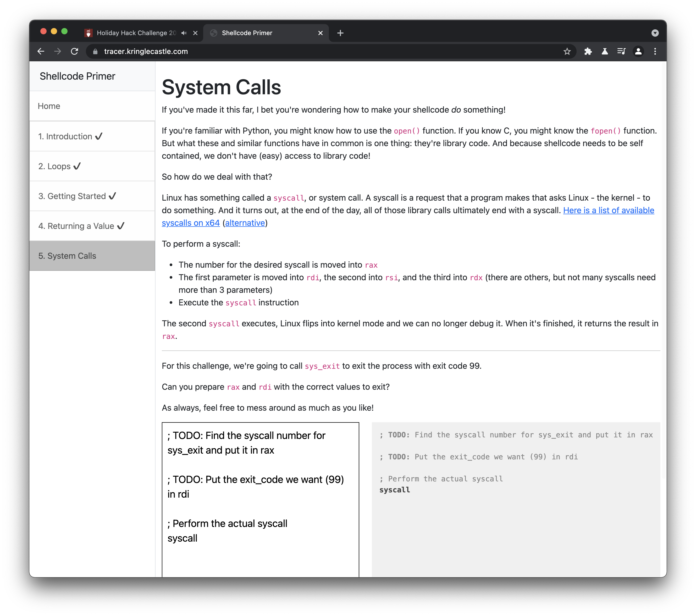Click the 'sys_exit' code word
The image size is (696, 616).
click(x=322, y=366)
